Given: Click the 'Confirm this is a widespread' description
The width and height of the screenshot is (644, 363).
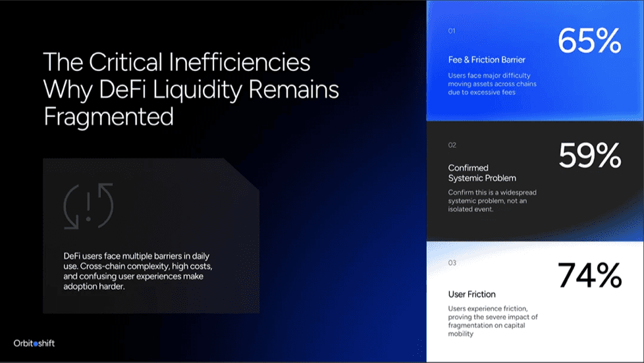Looking at the screenshot, I should pyautogui.click(x=492, y=201).
